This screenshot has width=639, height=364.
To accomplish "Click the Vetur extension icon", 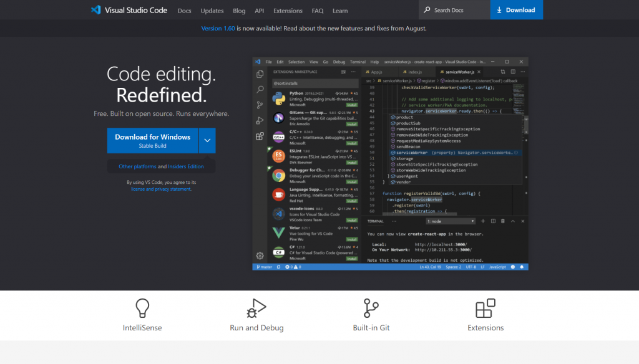I will click(279, 232).
